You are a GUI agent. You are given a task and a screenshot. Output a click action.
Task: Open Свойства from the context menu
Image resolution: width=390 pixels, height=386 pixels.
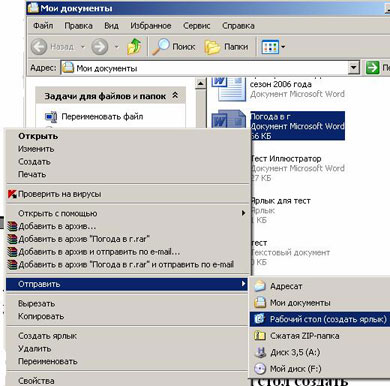point(128,381)
